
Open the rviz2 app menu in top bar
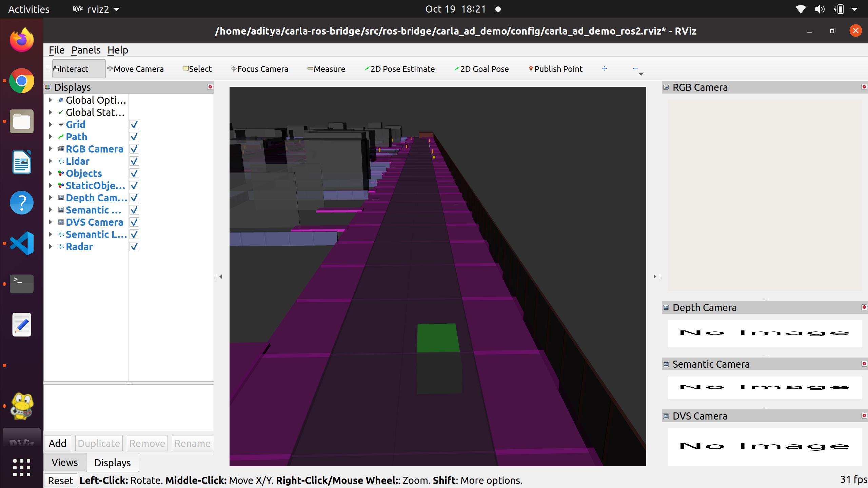(x=97, y=9)
